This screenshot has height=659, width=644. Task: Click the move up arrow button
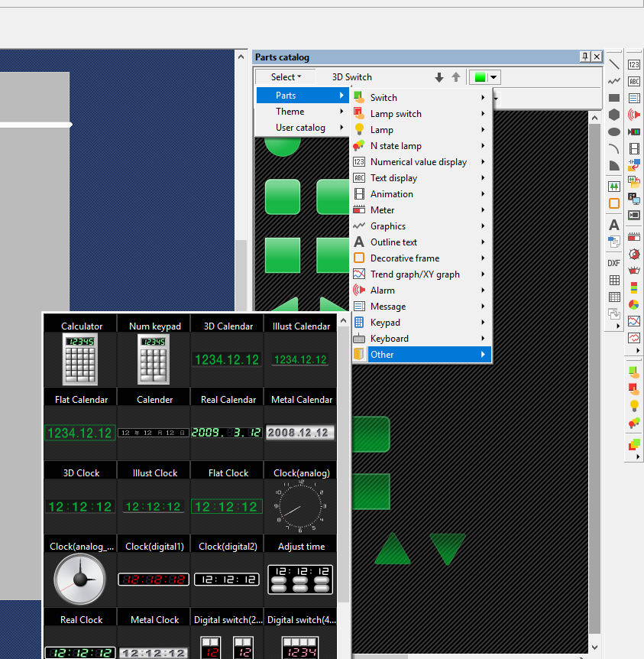(x=456, y=77)
